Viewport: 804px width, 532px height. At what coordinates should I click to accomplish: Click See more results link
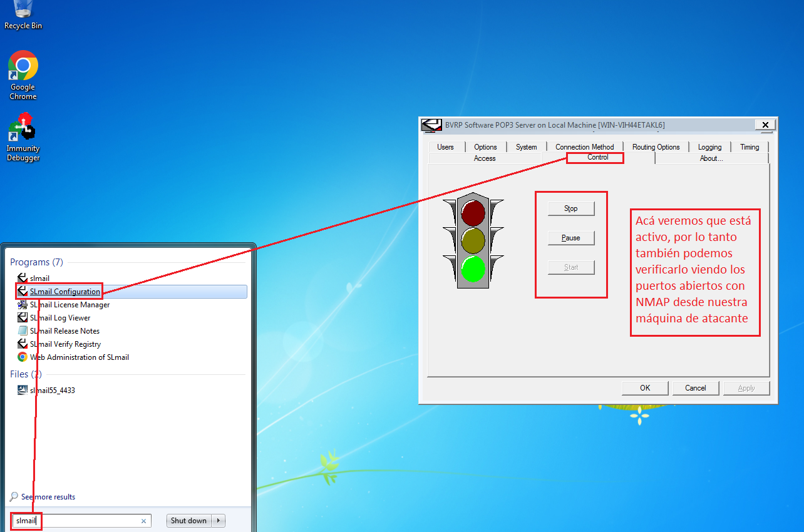tap(48, 497)
